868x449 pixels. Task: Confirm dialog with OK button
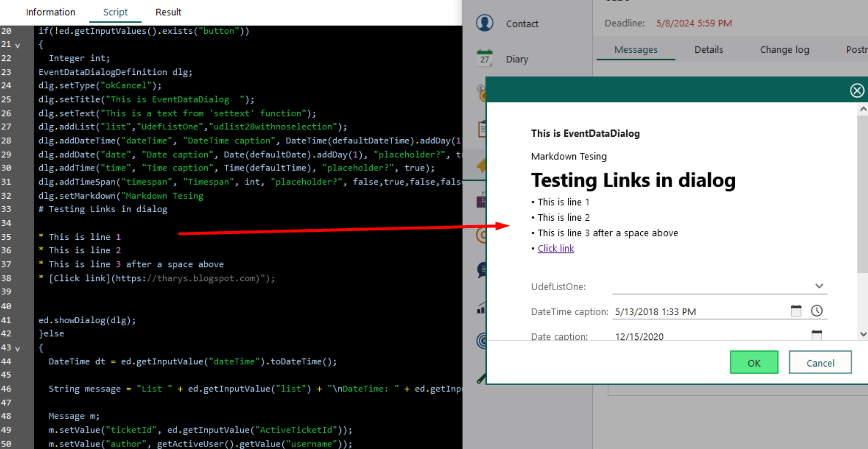point(754,363)
